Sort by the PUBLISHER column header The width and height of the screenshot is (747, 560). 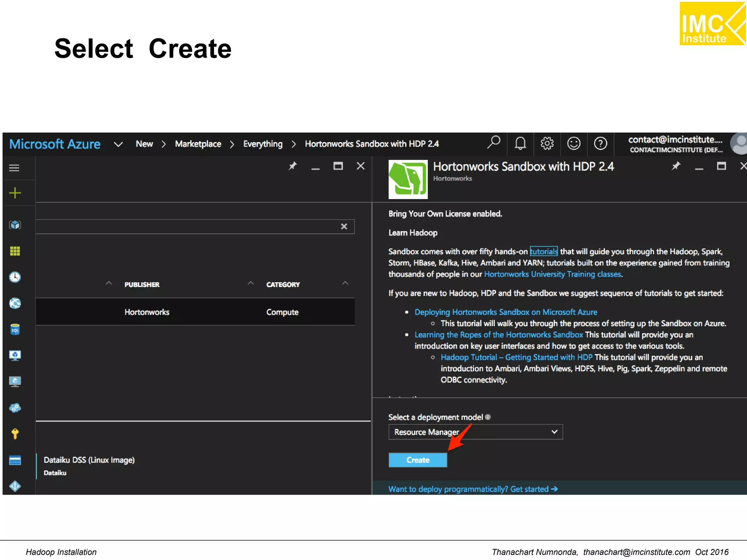(x=142, y=285)
